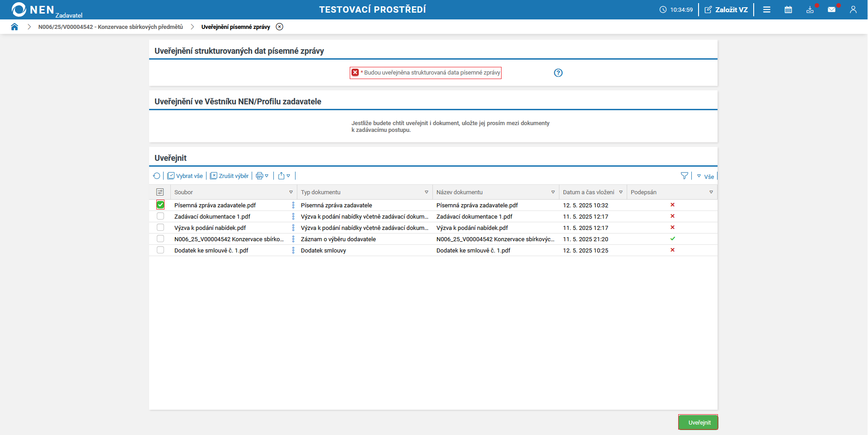Open the downloads icon in header

coord(810,9)
